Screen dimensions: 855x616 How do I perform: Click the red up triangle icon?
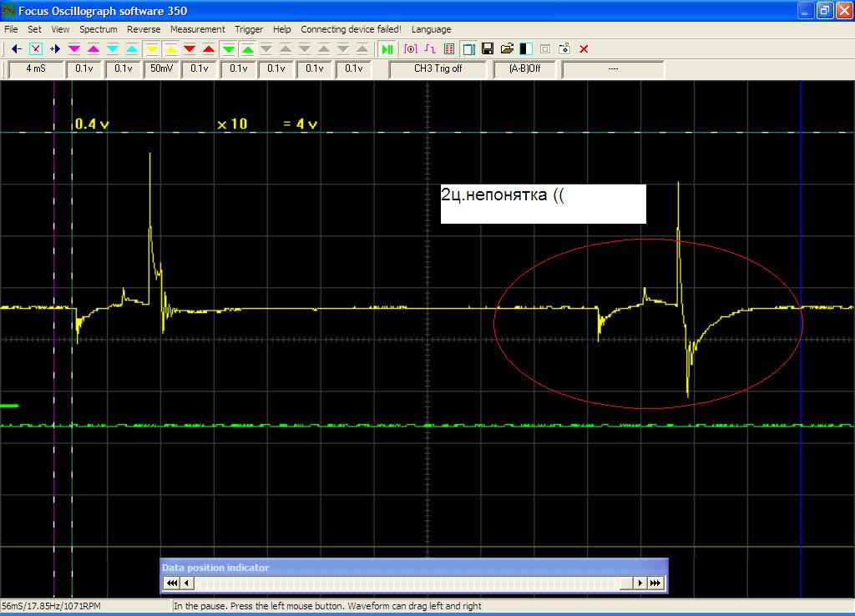(208, 49)
